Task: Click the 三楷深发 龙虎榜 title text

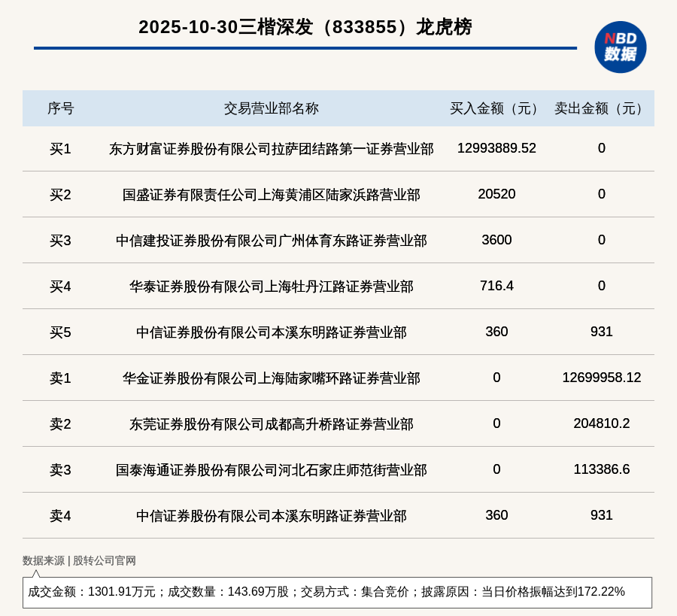Action: (x=305, y=27)
